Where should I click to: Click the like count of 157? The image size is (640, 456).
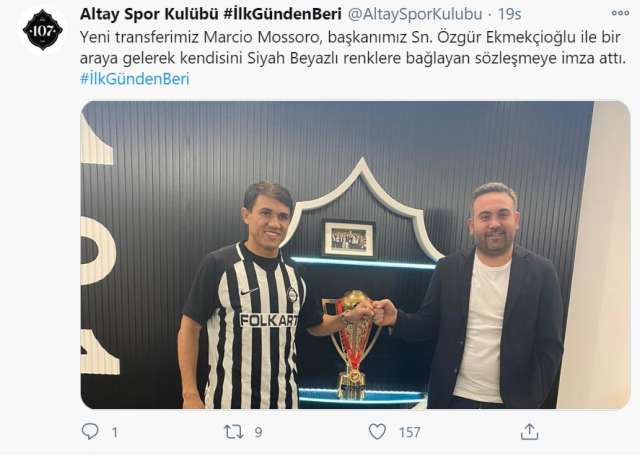point(409,432)
